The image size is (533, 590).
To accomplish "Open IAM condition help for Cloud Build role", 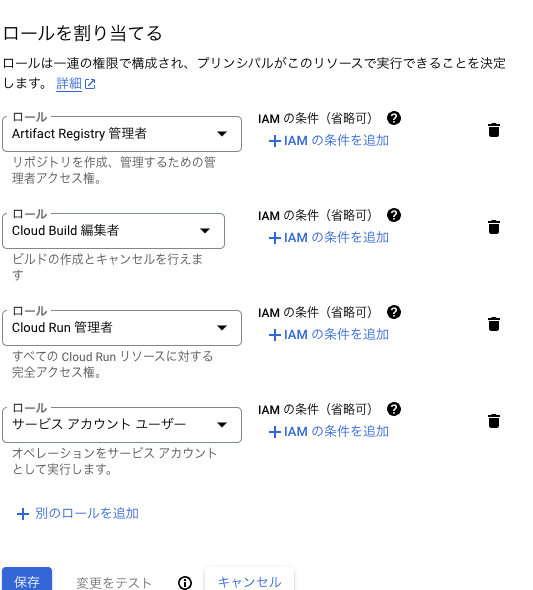I will coord(394,215).
